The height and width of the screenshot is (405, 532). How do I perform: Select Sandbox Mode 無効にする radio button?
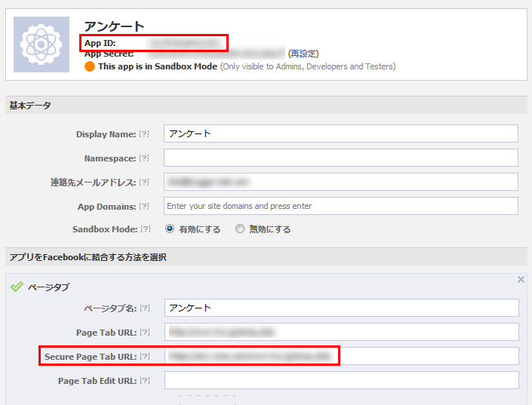[240, 229]
